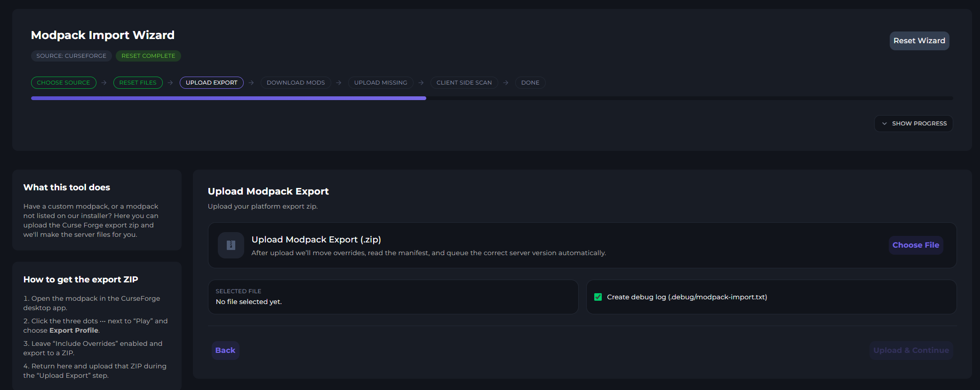Click Choose File to pick a zip
This screenshot has width=980, height=390.
point(915,245)
